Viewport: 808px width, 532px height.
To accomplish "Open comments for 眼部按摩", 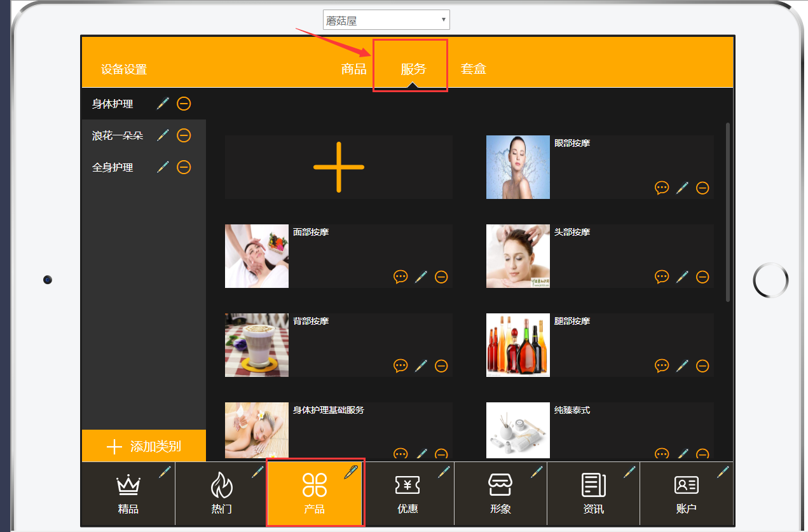I will (662, 188).
